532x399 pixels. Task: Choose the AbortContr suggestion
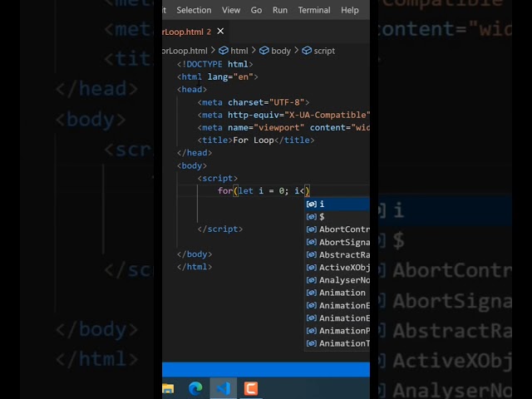[x=337, y=229]
